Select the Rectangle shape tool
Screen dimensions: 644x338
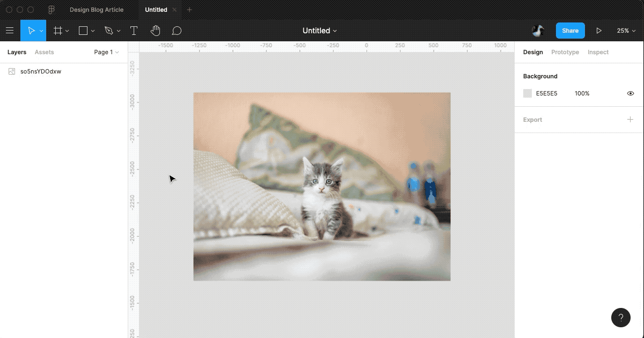pyautogui.click(x=82, y=31)
